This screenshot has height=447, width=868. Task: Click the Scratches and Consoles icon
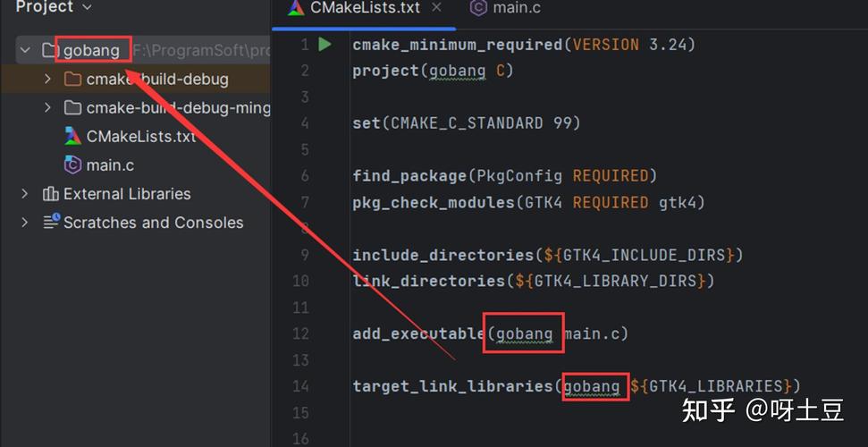[52, 222]
